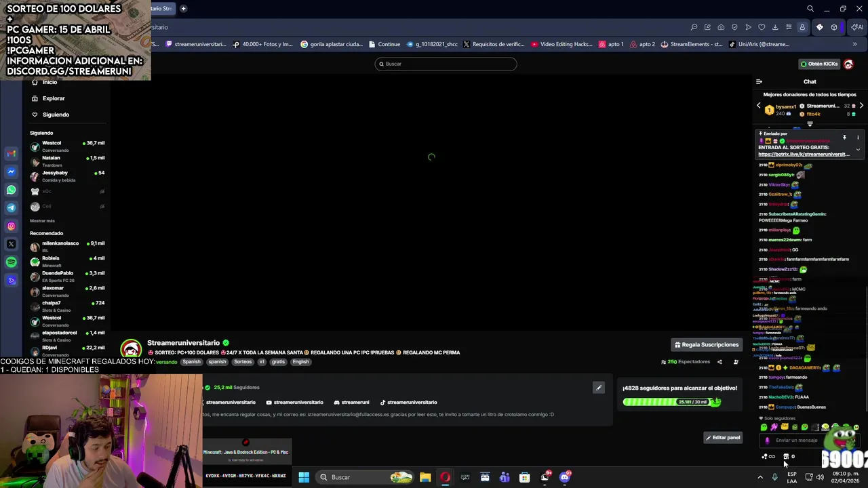Click the heart bookmark icon in address bar
Screen dimensions: 868x488
(x=762, y=27)
